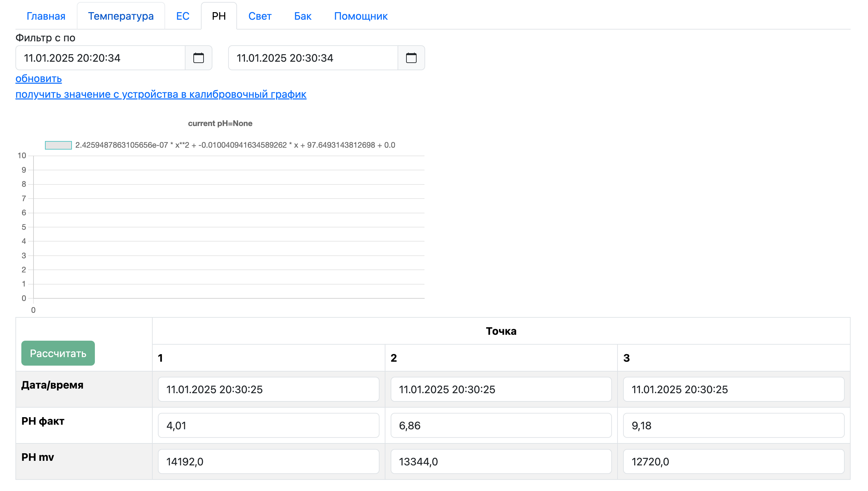Edit point 2 date/time field

(501, 389)
